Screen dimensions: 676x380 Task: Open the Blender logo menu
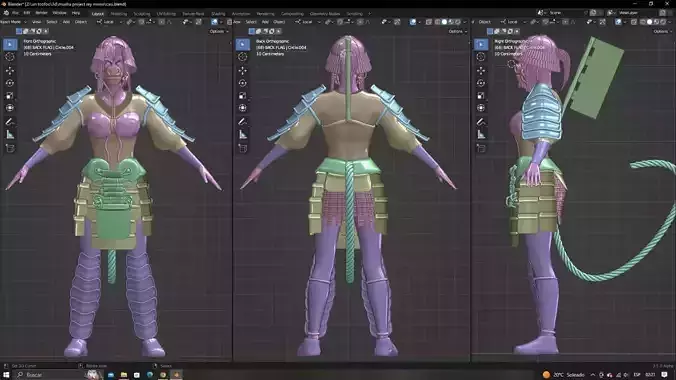click(6, 13)
